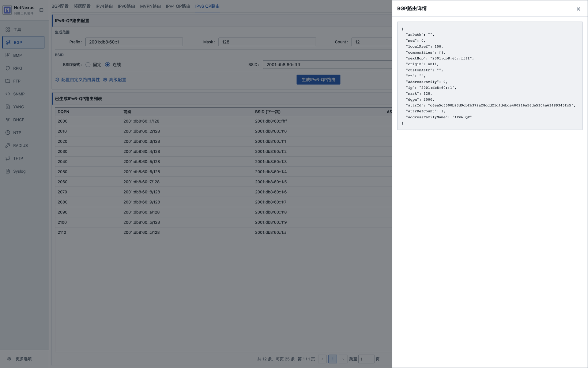Select the 固定 BSID mode radio
Screen dimensions: 588x368
88,65
